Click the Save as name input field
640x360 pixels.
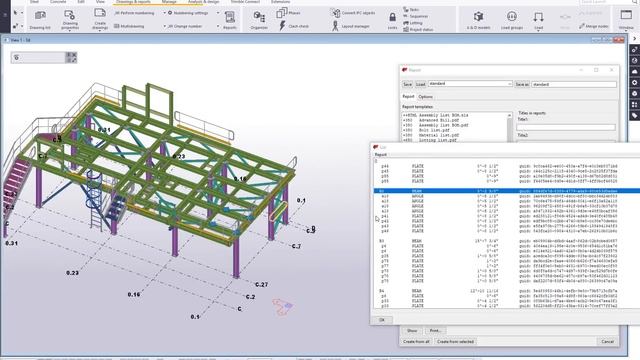[574, 84]
